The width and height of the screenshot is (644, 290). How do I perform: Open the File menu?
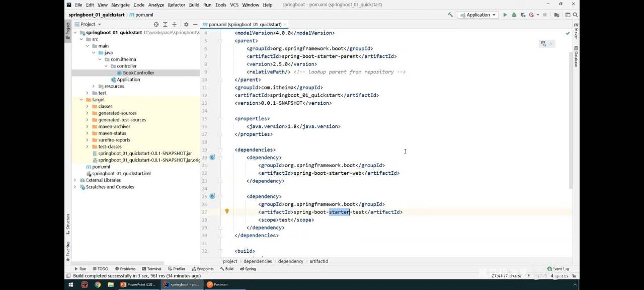pyautogui.click(x=78, y=5)
